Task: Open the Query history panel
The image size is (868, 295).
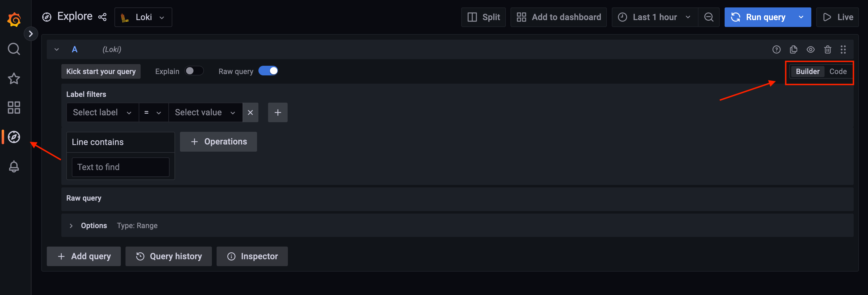Action: pyautogui.click(x=168, y=256)
